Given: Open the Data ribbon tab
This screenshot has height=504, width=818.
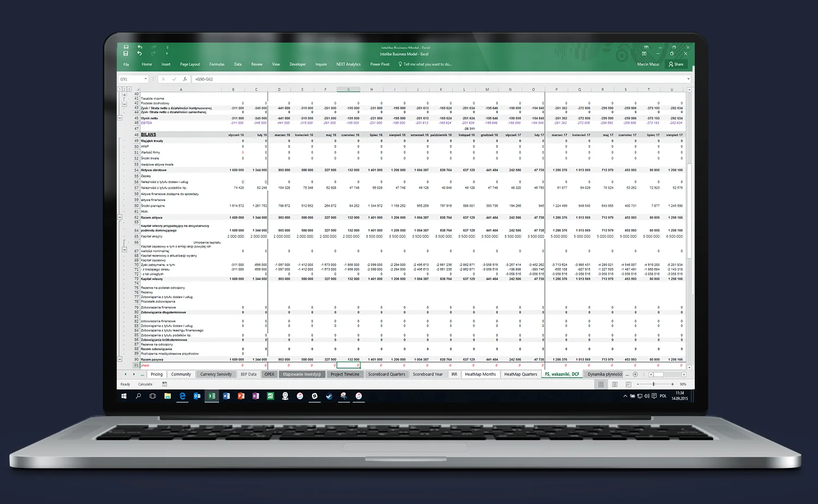Looking at the screenshot, I should pos(238,64).
